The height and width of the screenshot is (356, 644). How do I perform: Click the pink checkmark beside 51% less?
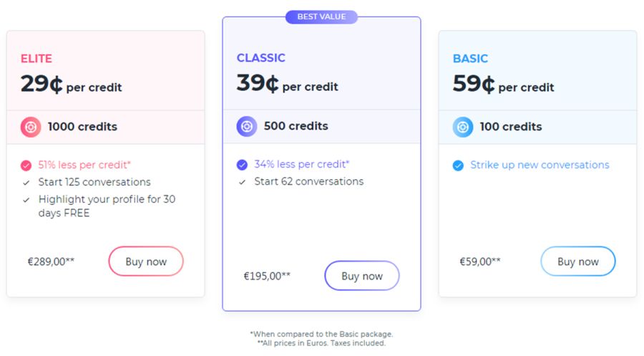point(26,165)
